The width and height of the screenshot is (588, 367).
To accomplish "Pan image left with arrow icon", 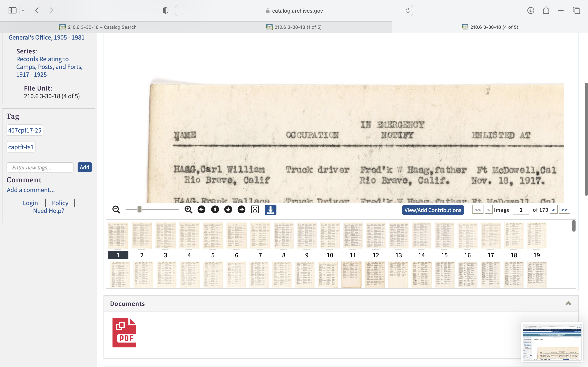I will 202,209.
